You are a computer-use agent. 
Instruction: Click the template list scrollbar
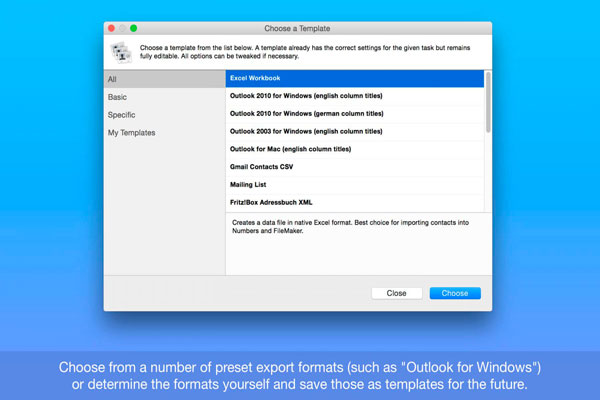488,100
